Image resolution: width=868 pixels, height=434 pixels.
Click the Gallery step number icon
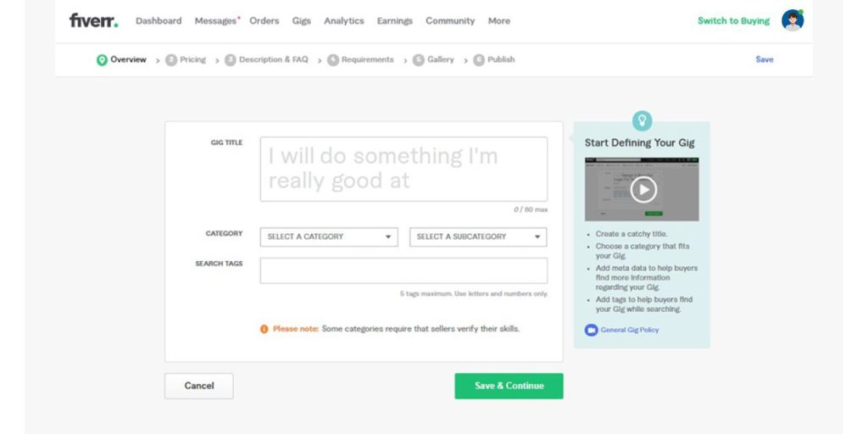[419, 60]
